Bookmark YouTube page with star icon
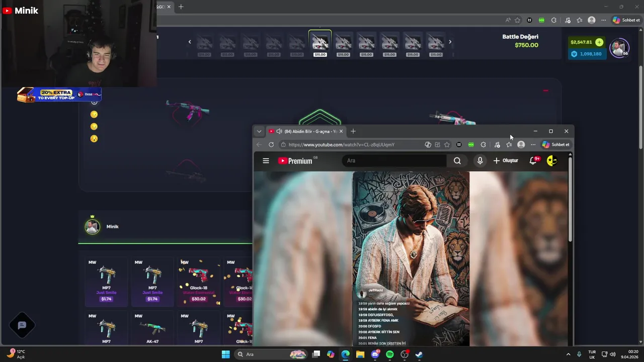Screen dimensions: 644x362 pos(447,145)
